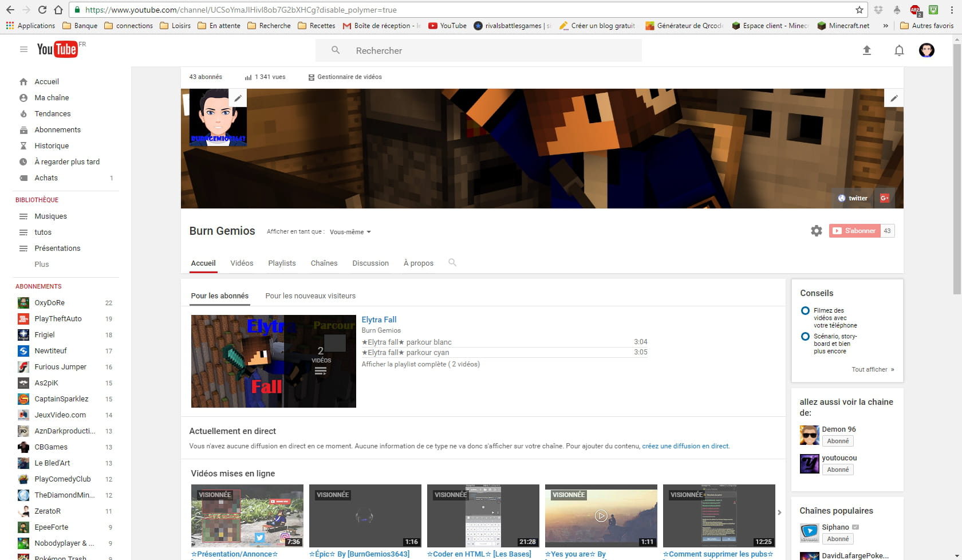Viewport: 962px width, 560px height.
Task: Open the 'Coder en HTML' video thumbnail
Action: (x=483, y=516)
